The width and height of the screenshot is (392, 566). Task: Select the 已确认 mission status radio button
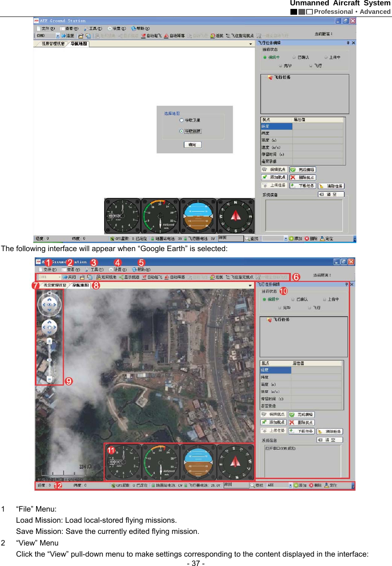click(293, 299)
